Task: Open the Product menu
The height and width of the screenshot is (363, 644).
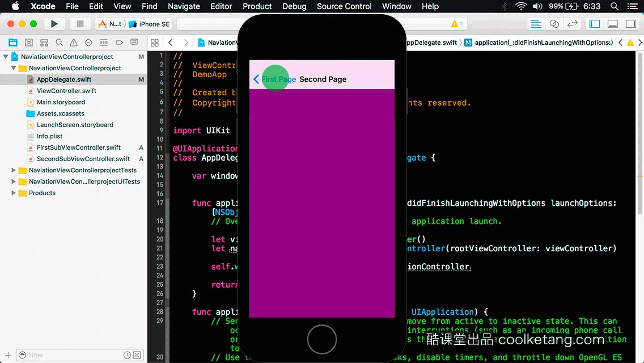Action: point(257,6)
